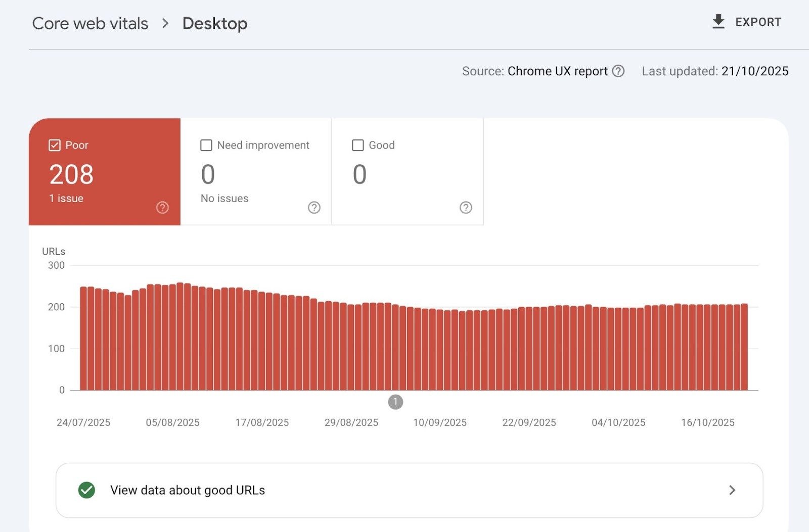Check the Good checkbox
The image size is (809, 532).
357,145
